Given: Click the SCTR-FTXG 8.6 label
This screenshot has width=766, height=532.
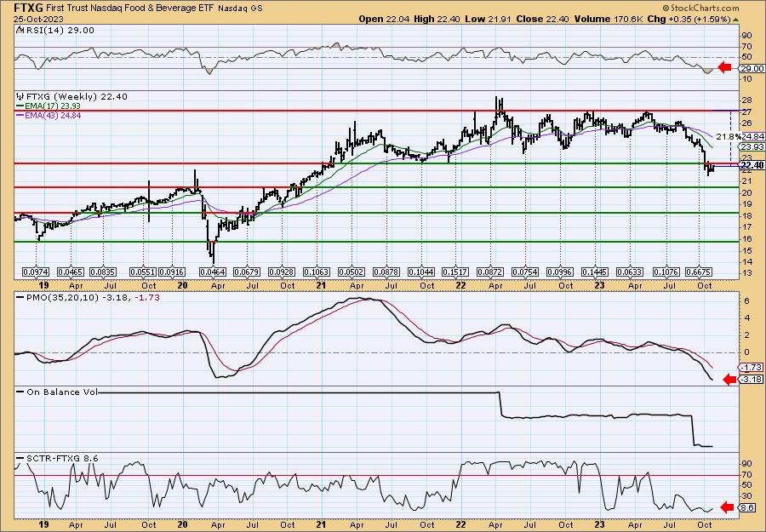Looking at the screenshot, I should pyautogui.click(x=58, y=458).
